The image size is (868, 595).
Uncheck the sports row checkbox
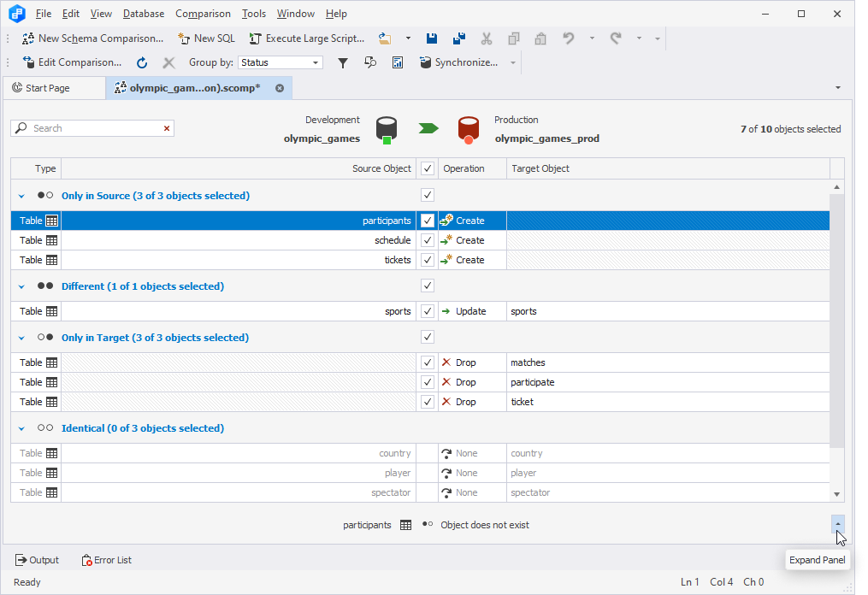pyautogui.click(x=428, y=311)
